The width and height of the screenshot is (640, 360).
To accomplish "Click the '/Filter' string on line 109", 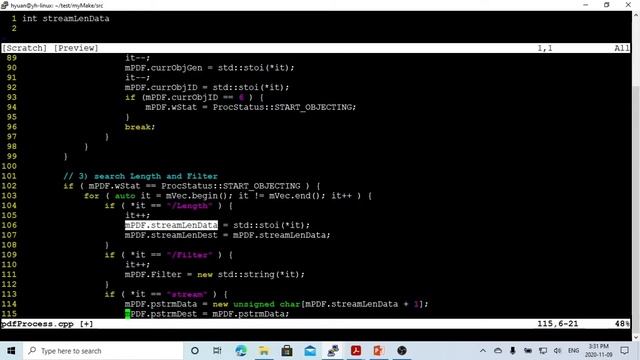I will point(190,255).
